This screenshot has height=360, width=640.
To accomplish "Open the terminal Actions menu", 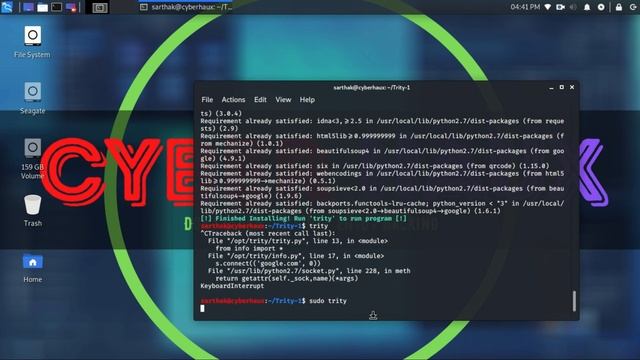I will click(x=233, y=100).
